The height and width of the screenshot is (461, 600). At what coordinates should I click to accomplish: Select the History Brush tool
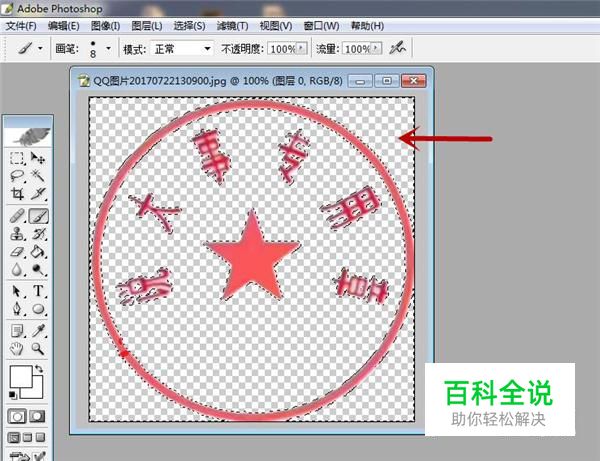tap(38, 234)
